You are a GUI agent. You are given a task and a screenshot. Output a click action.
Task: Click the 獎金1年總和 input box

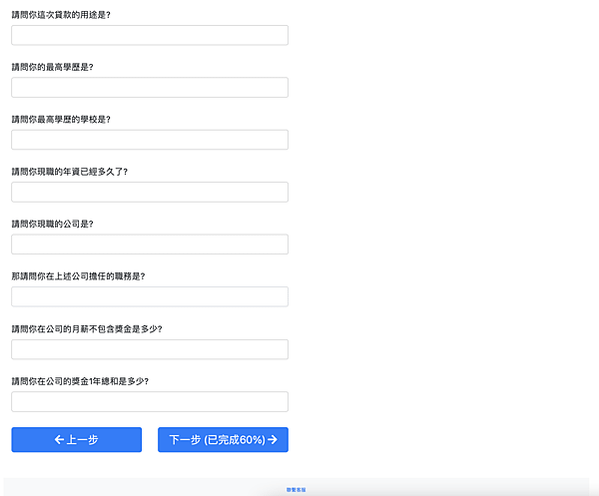pos(150,402)
